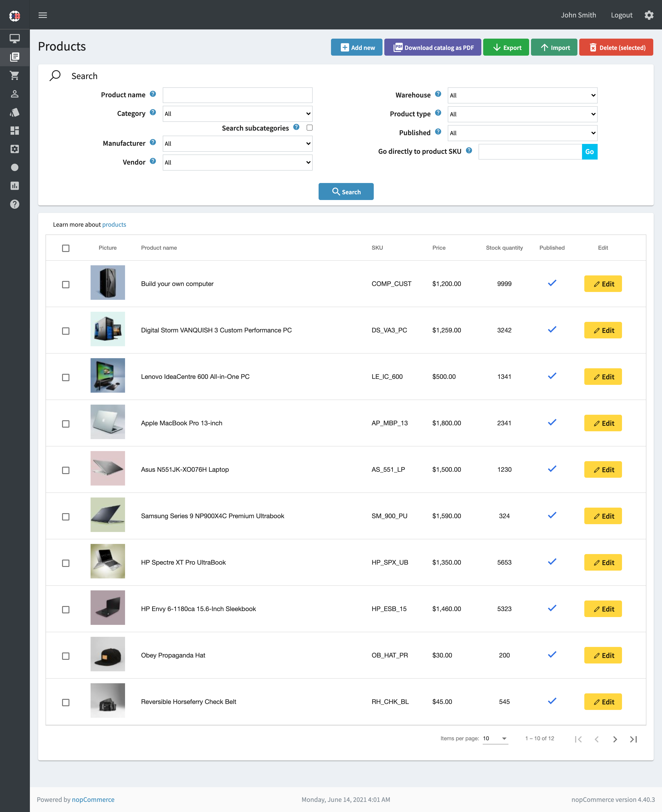Click the blue Search button
The height and width of the screenshot is (812, 662).
point(346,192)
